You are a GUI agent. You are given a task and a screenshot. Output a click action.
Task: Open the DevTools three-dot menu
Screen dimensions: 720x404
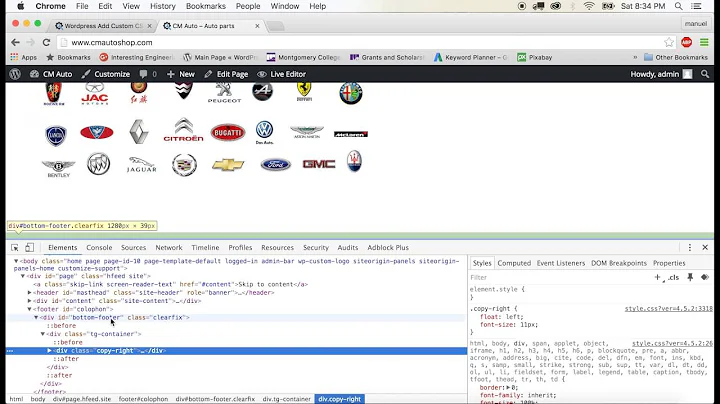690,247
